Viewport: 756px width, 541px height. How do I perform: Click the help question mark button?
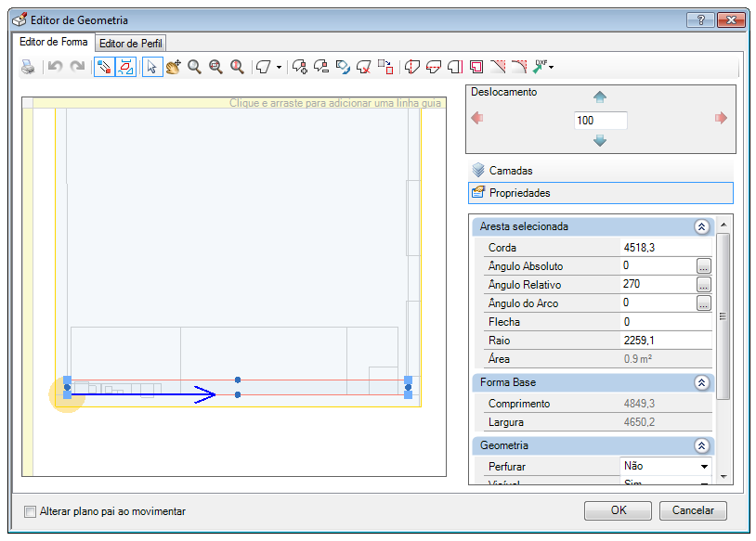(700, 19)
